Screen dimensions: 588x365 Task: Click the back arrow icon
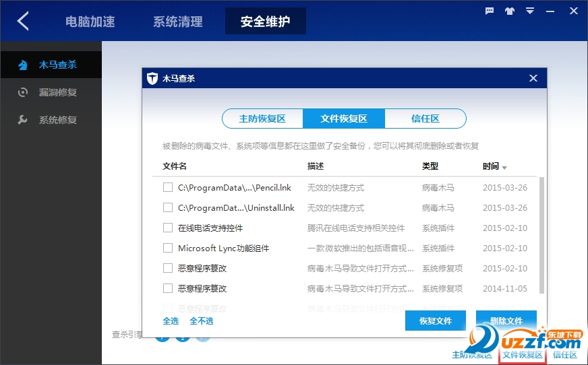[24, 21]
